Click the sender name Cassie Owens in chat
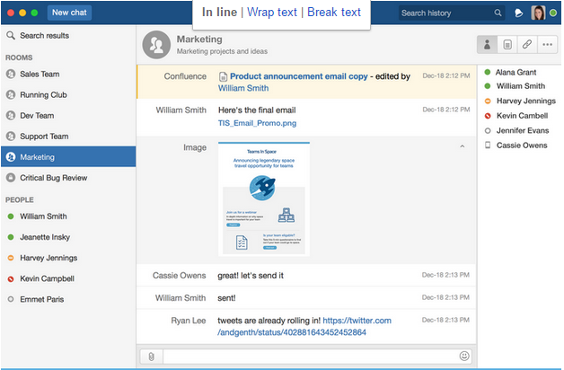Image resolution: width=564 pixels, height=370 pixels. pyautogui.click(x=179, y=275)
